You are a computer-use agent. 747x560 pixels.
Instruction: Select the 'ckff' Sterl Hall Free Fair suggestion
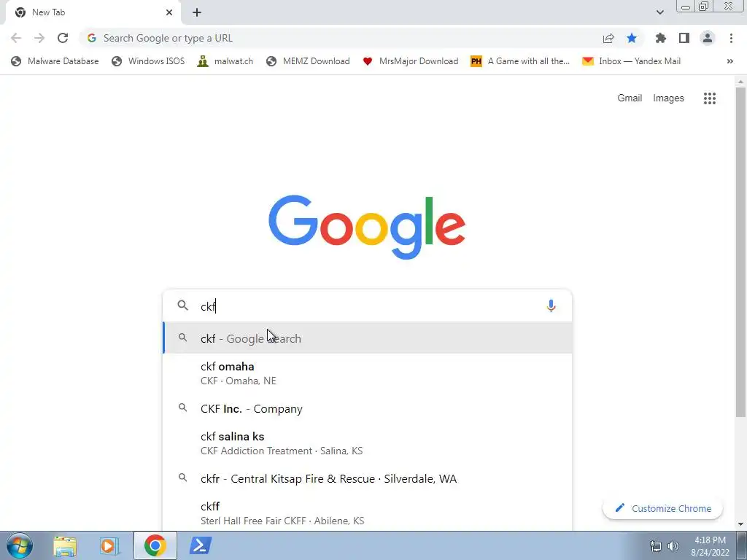(368, 513)
